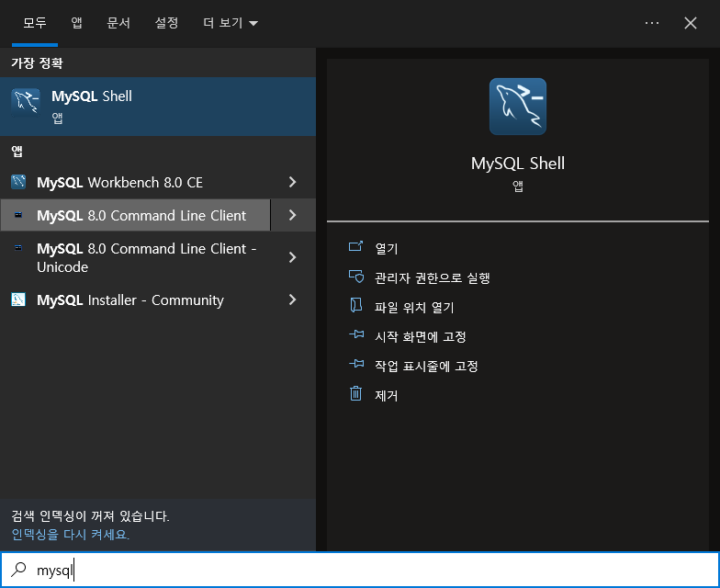The image size is (720, 588).
Task: Open the 더 보기 dropdown
Action: [x=231, y=23]
